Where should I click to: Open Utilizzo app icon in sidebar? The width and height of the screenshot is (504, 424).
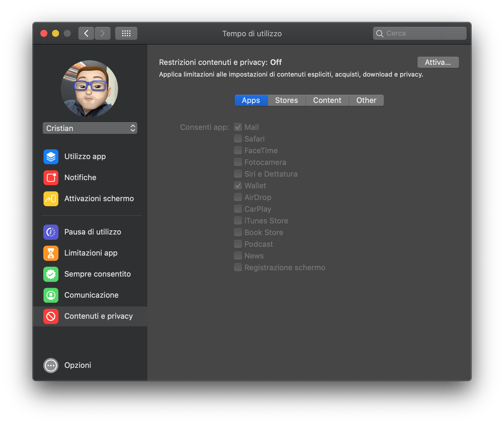[51, 157]
